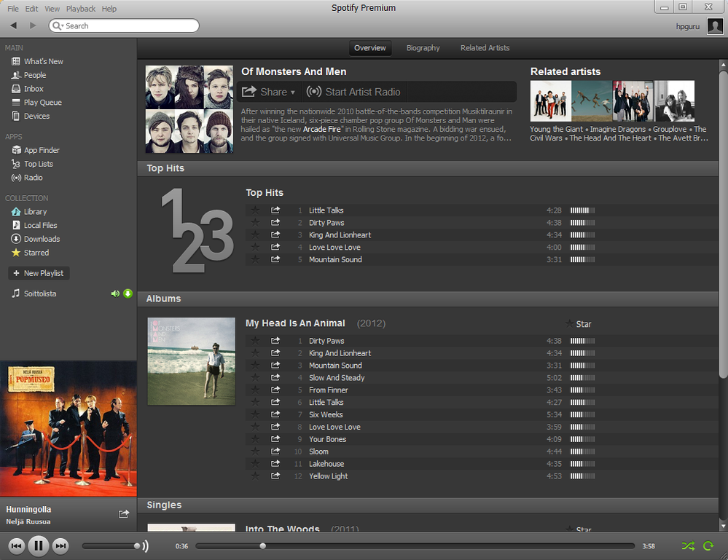Click in the Search field

tap(124, 26)
